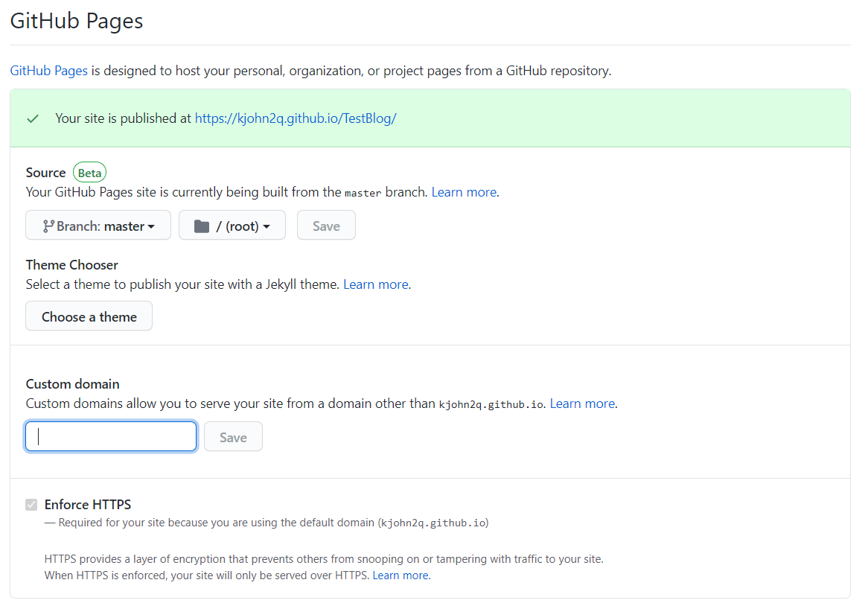
Task: Click kjohn2q.github.io code text in Custom domain
Action: click(491, 404)
